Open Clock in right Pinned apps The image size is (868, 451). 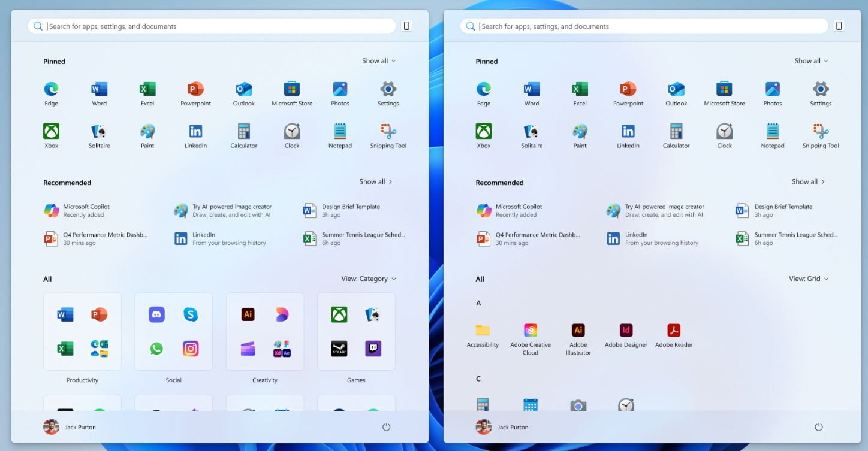[724, 135]
